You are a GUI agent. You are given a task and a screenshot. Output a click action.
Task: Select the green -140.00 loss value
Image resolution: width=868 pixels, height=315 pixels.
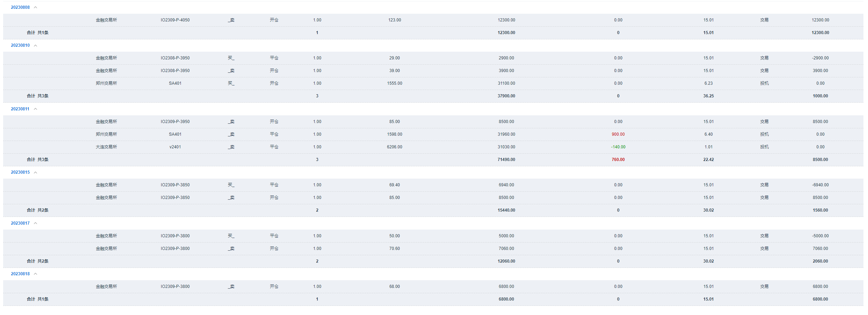click(618, 147)
